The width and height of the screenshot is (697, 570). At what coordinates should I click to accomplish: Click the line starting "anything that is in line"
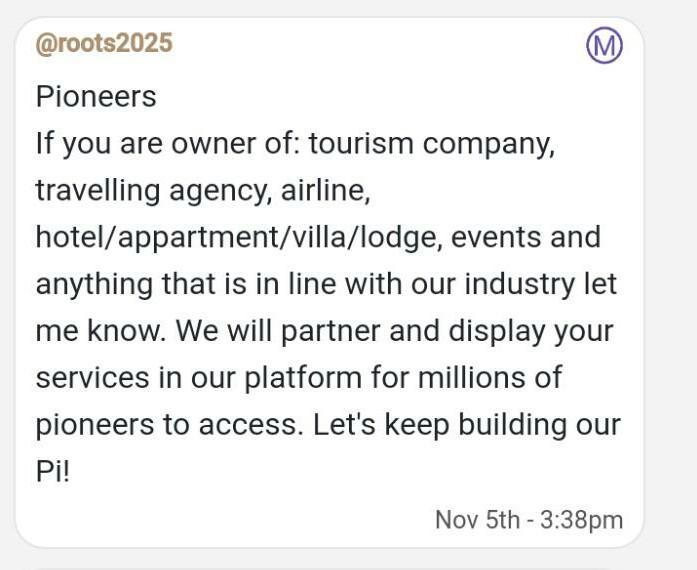coord(326,284)
